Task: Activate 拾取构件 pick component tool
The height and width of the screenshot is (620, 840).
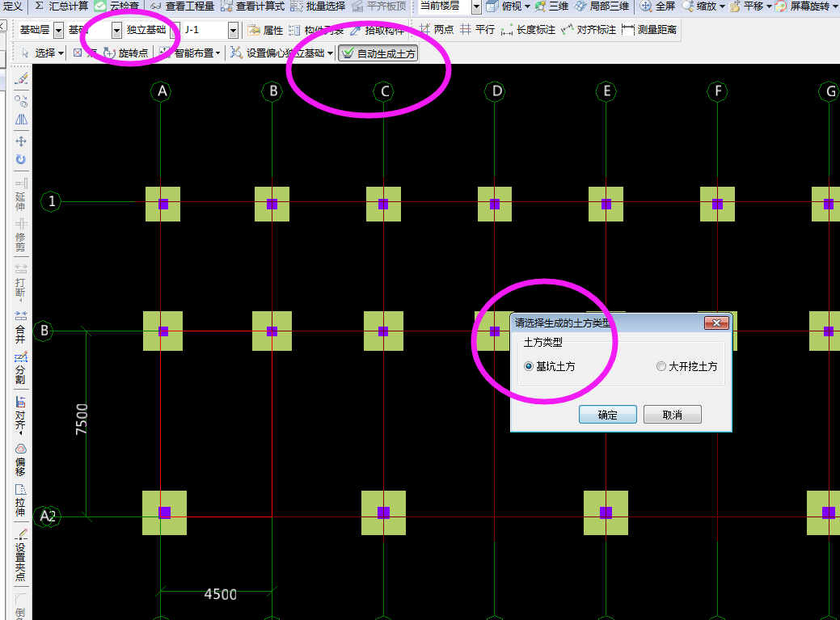Action: (x=377, y=30)
